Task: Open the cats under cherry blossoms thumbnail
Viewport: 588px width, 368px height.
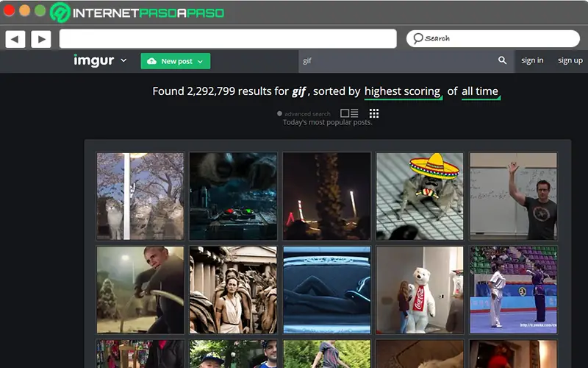Action: 140,196
